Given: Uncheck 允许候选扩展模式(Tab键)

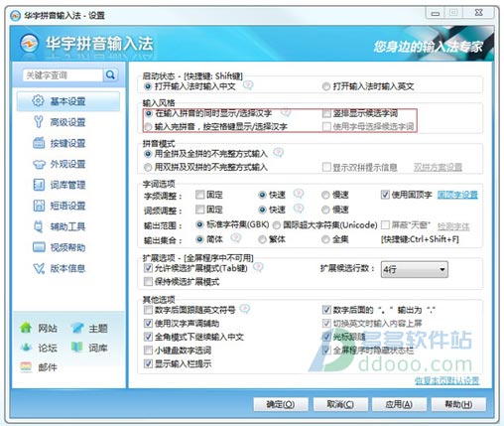Looking at the screenshot, I should click(148, 268).
